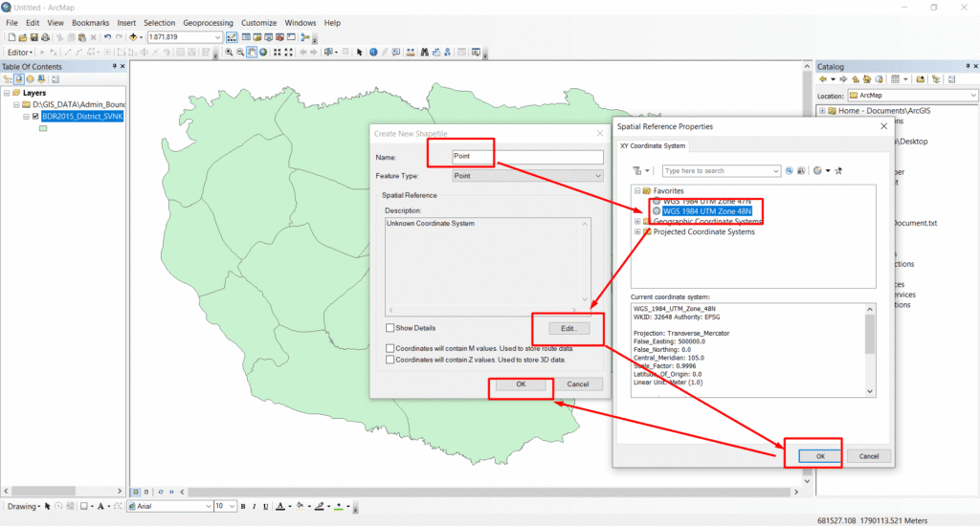This screenshot has width=980, height=526.
Task: Expand Projected Coordinate Systems folder
Action: pos(637,231)
